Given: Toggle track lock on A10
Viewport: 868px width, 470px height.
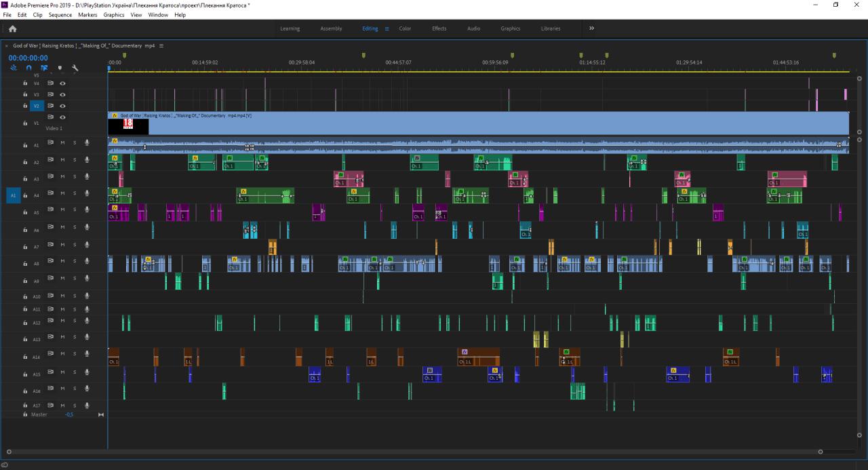Looking at the screenshot, I should pyautogui.click(x=26, y=296).
